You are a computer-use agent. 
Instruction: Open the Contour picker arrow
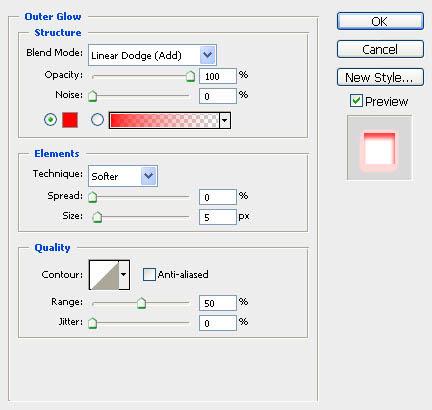pyautogui.click(x=124, y=275)
